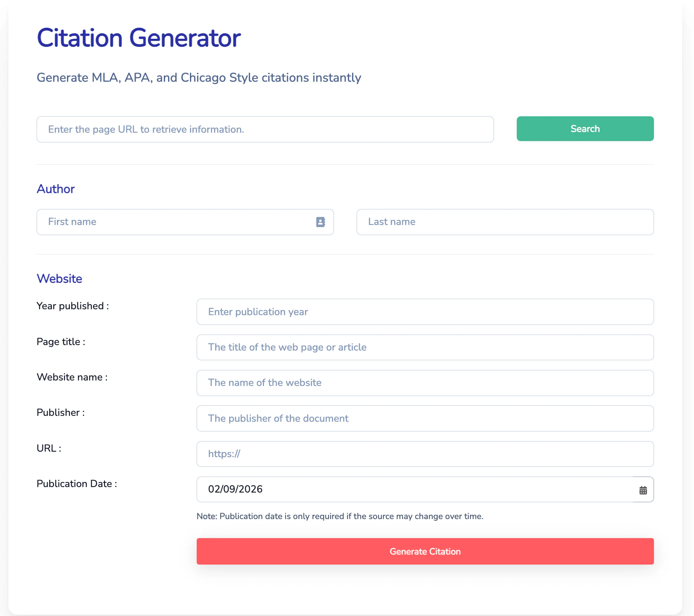The image size is (694, 616).
Task: Select the Publisher input field
Action: pos(425,418)
